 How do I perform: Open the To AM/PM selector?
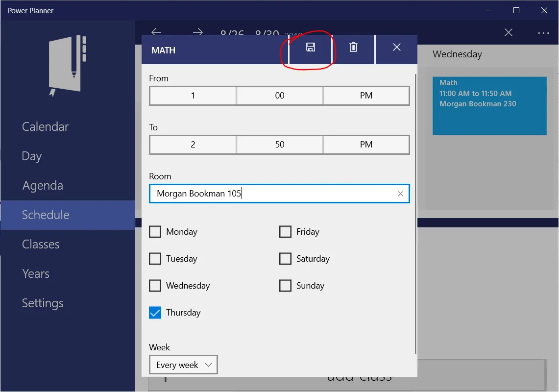366,145
